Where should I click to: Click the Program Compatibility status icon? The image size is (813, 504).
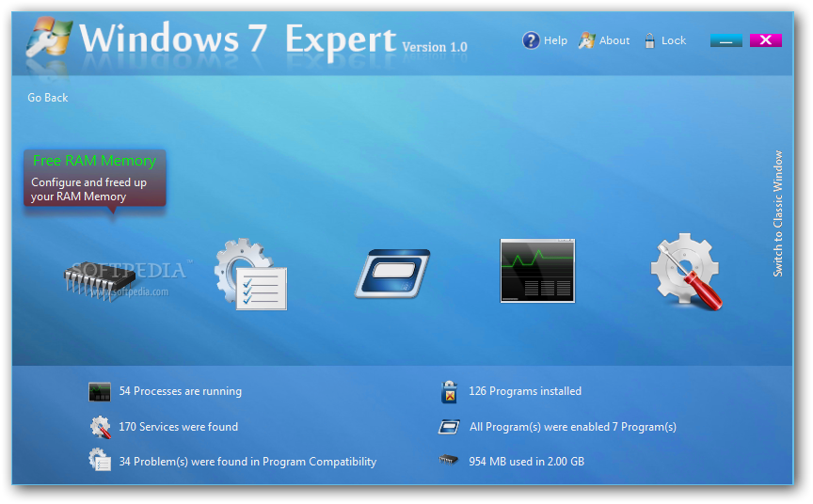pos(100,460)
